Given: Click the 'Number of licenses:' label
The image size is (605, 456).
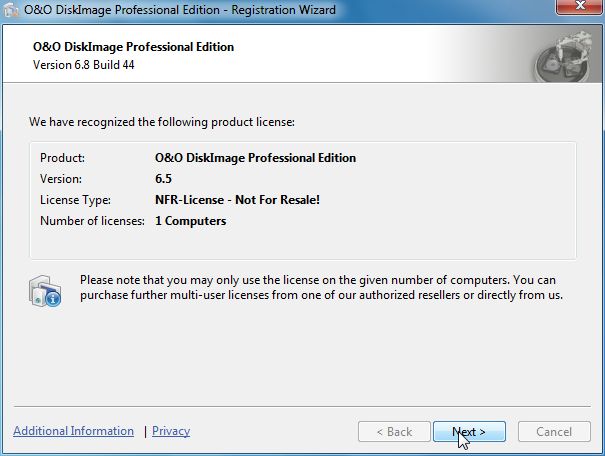Looking at the screenshot, I should click(x=92, y=221).
